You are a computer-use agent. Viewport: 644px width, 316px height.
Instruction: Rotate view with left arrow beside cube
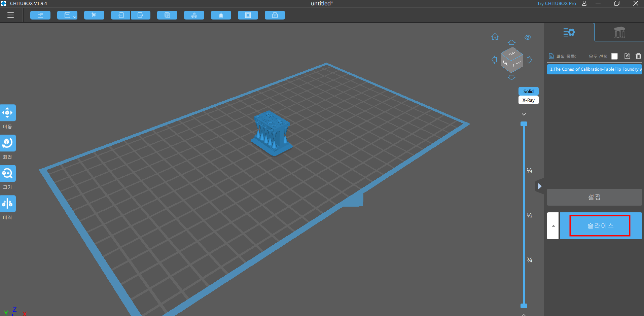pyautogui.click(x=494, y=60)
